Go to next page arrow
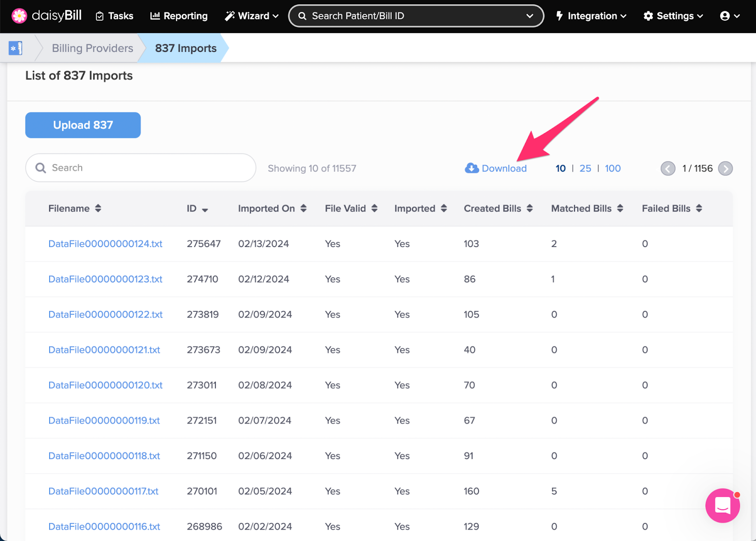The width and height of the screenshot is (756, 541). [x=725, y=169]
